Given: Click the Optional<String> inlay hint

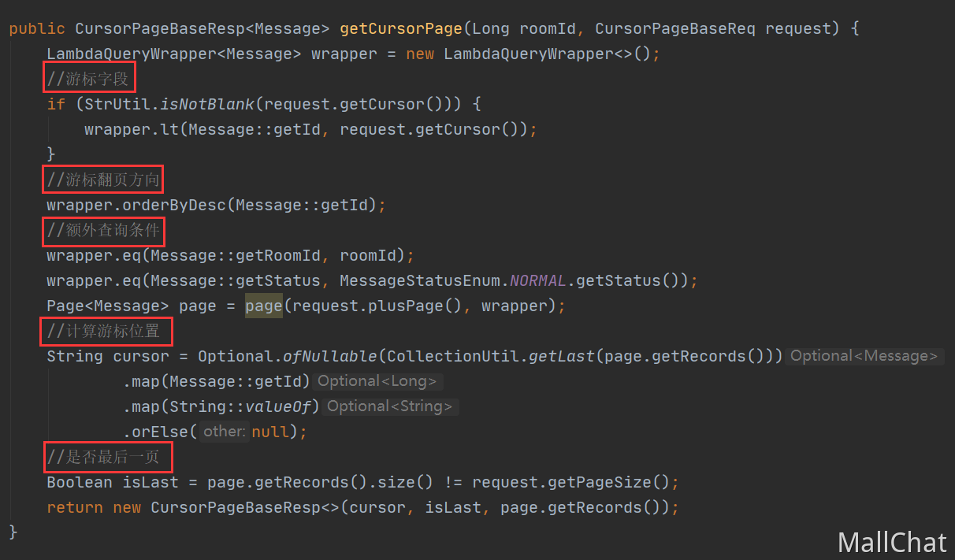Looking at the screenshot, I should pos(390,406).
